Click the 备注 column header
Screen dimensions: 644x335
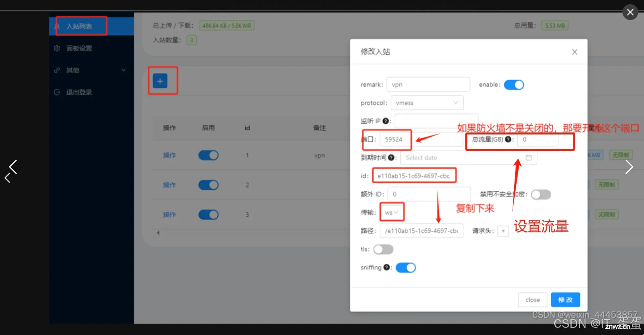pos(320,128)
